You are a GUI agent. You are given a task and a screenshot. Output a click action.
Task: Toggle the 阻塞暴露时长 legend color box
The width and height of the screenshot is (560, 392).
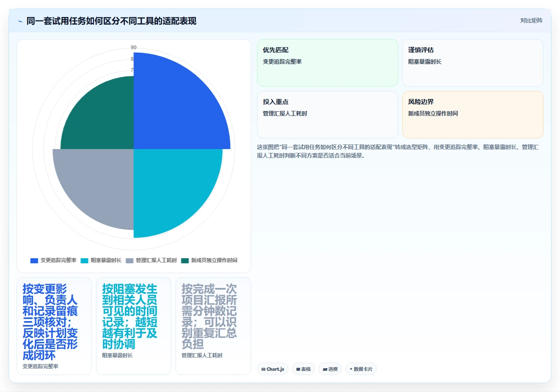point(85,260)
